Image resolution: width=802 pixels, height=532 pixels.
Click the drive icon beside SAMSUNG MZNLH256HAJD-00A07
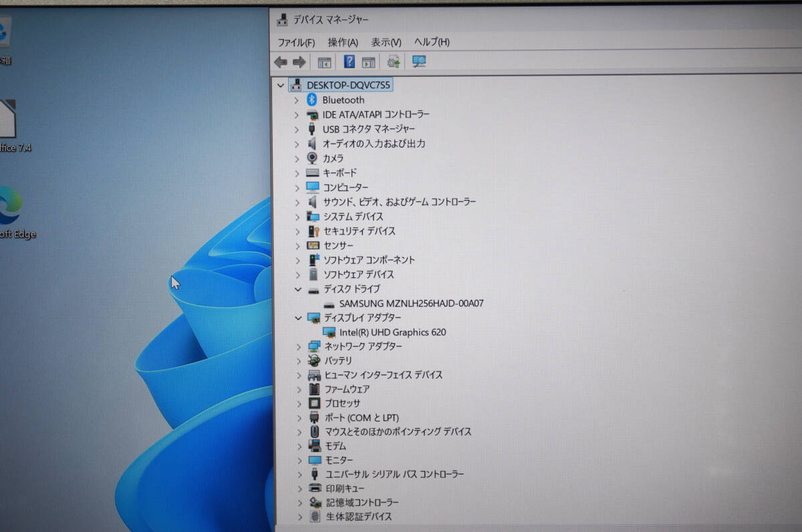[x=329, y=303]
